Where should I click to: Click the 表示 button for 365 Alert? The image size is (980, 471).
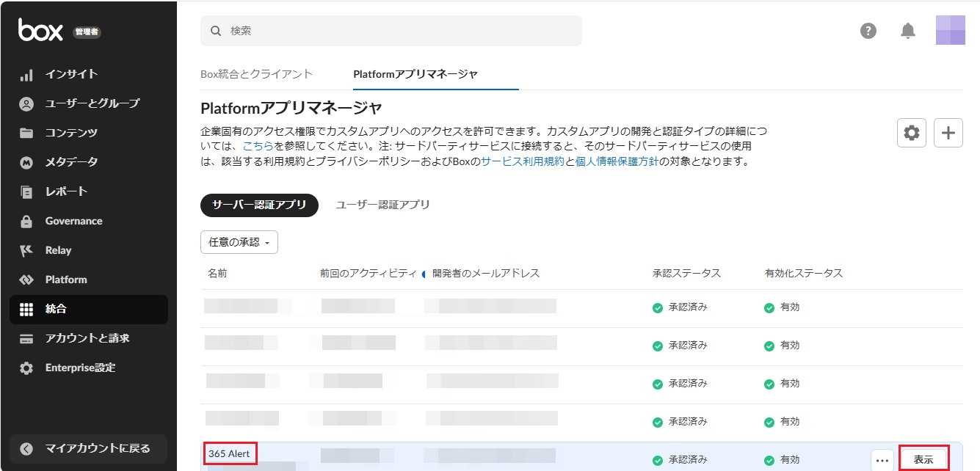click(923, 459)
